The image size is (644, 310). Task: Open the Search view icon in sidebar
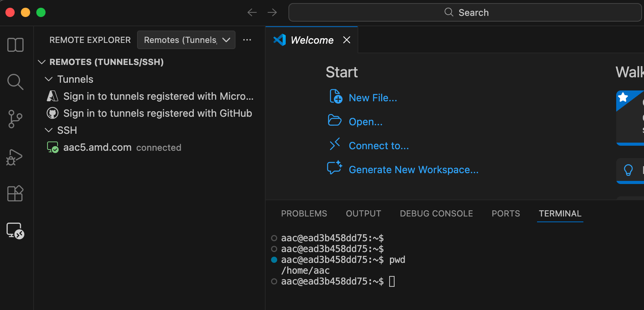[15, 82]
